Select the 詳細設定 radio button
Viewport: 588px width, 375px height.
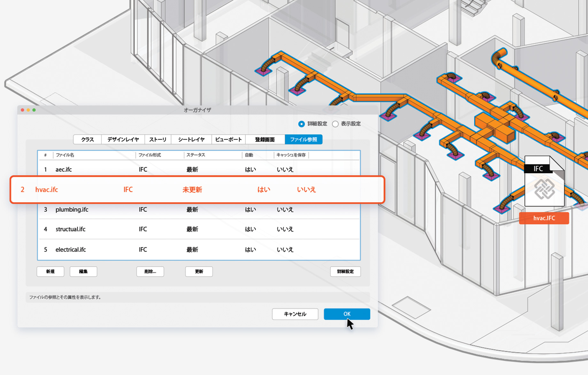click(x=301, y=124)
